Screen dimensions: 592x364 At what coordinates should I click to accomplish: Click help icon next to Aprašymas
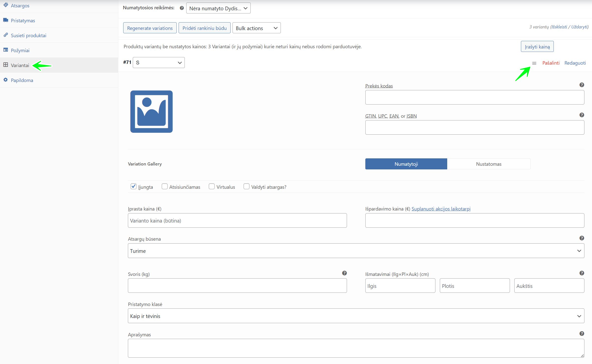coord(582,334)
